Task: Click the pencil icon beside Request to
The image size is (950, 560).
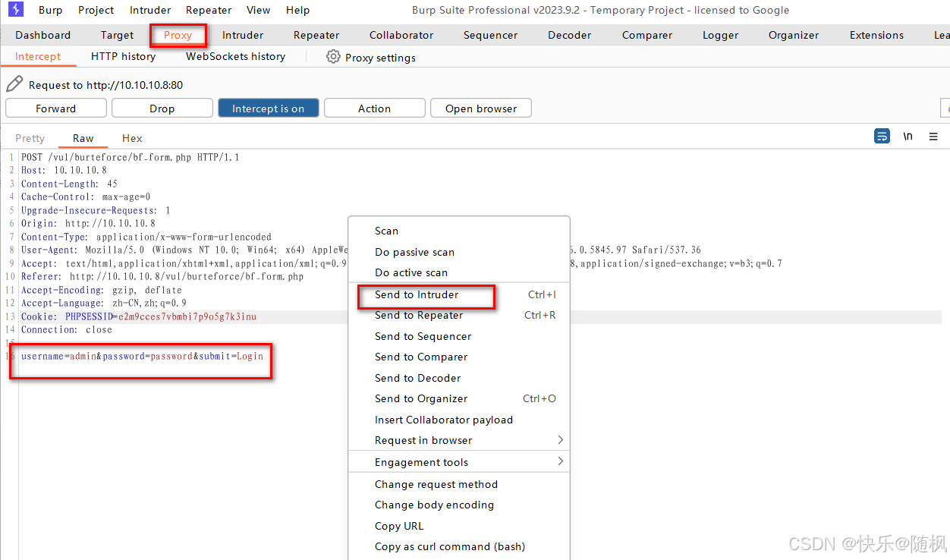Action: [14, 84]
